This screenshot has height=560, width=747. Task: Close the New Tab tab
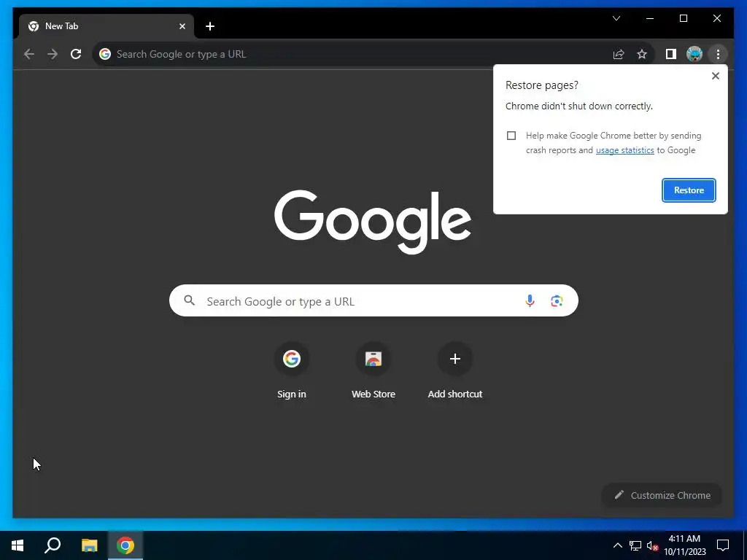click(x=182, y=27)
